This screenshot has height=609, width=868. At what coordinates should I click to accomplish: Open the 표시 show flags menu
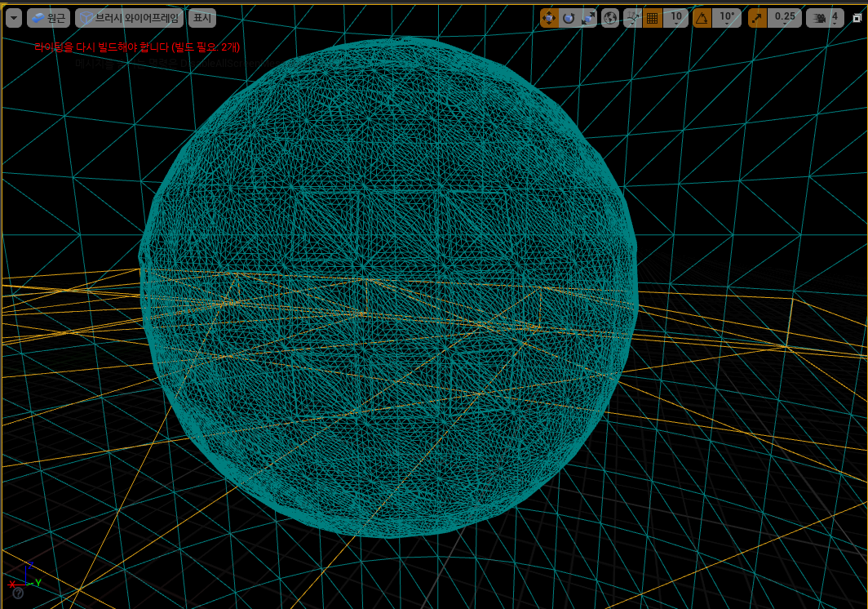point(202,18)
